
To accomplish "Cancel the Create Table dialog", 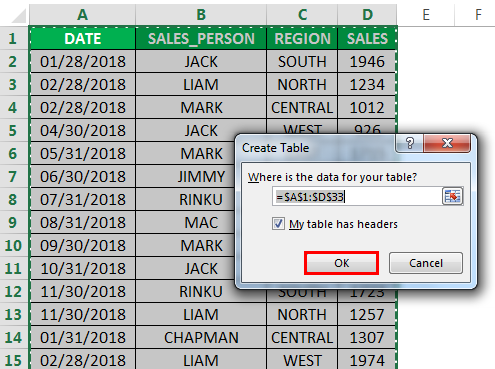I will [x=426, y=263].
